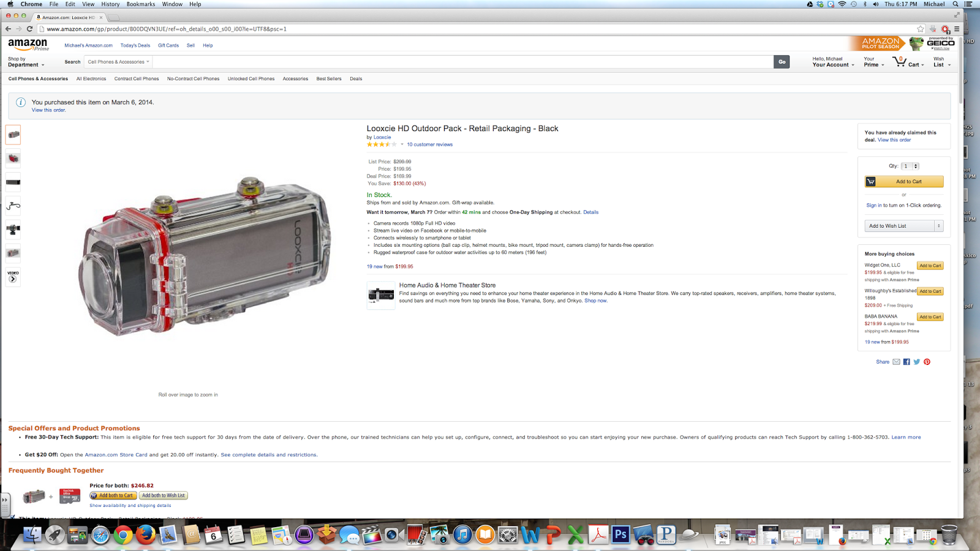
Task: Open the Qty quantity selector
Action: click(910, 166)
